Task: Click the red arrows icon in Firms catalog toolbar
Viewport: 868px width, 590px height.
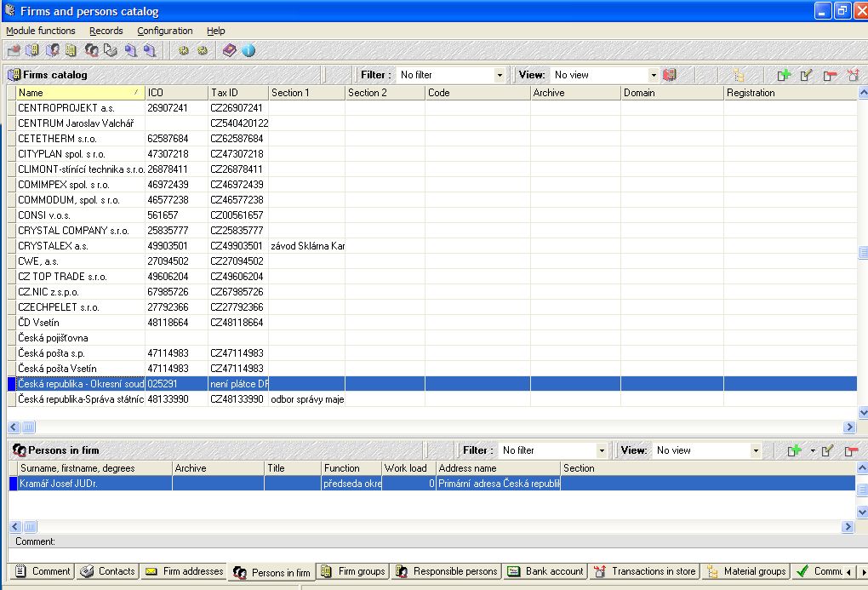Action: point(853,75)
